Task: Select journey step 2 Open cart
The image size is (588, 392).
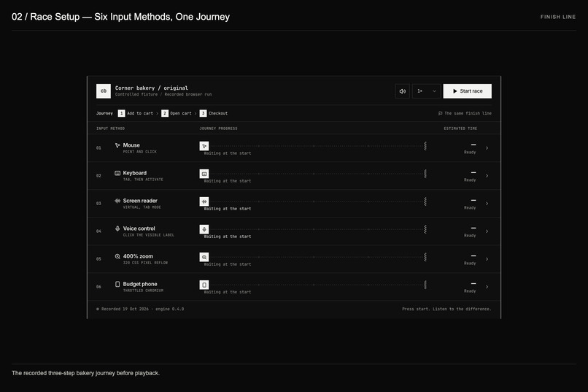Action: tap(177, 113)
